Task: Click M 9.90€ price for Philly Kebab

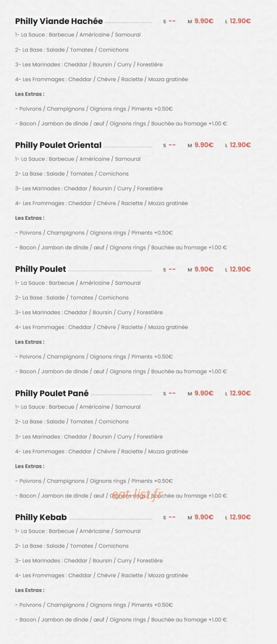Action: [200, 517]
